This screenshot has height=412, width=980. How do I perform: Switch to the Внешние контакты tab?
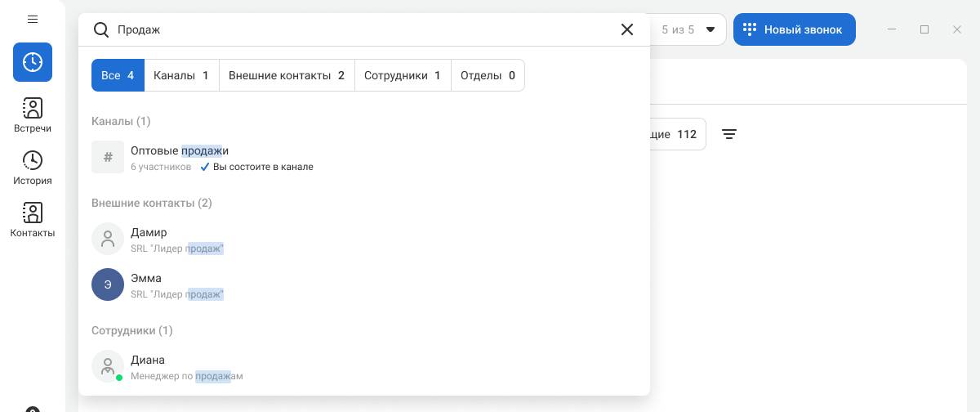tap(287, 75)
